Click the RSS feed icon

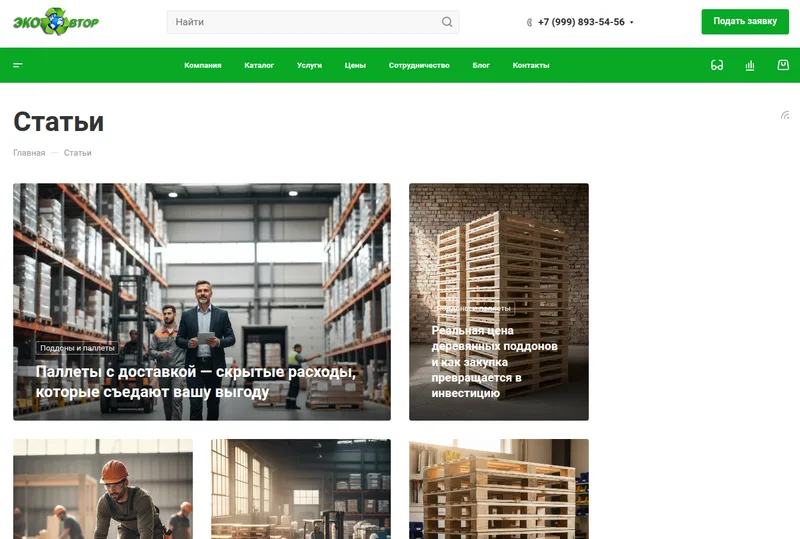pyautogui.click(x=785, y=115)
